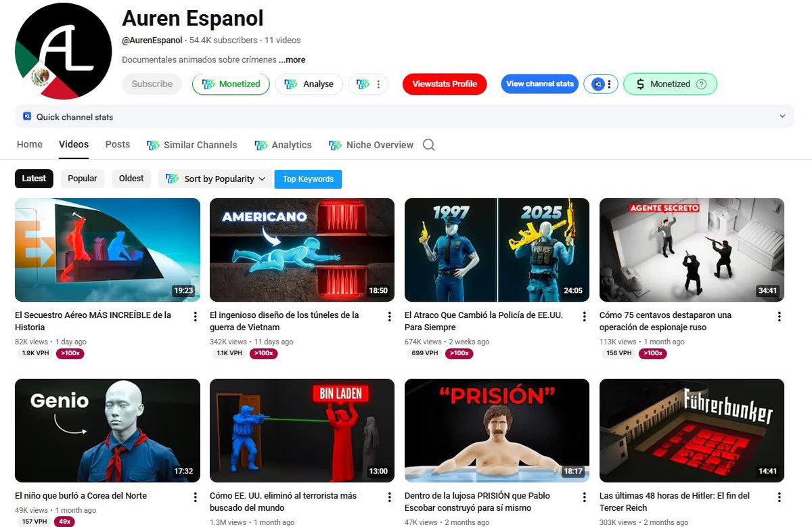Click >100x badge under 75 centavos video
This screenshot has height=527, width=812.
pyautogui.click(x=653, y=353)
